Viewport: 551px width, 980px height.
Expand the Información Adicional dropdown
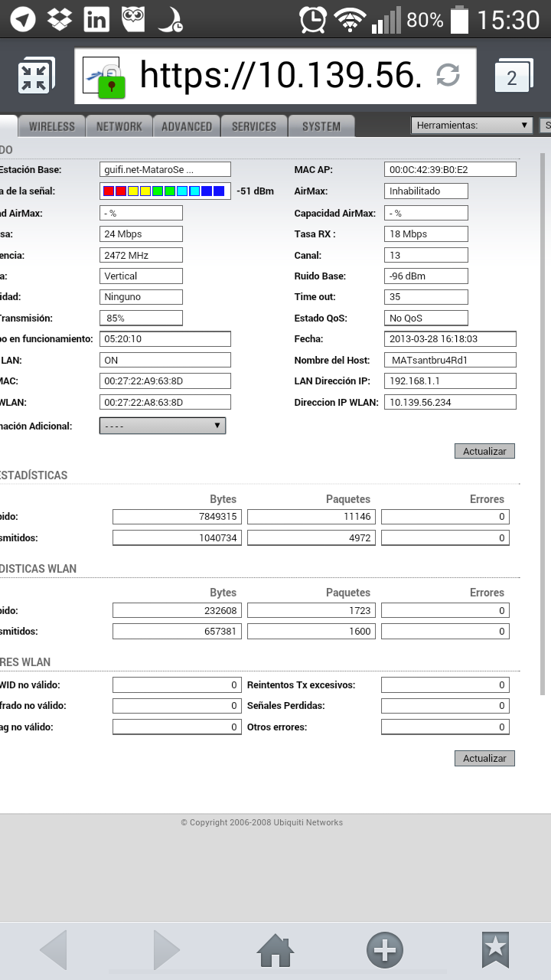(162, 426)
